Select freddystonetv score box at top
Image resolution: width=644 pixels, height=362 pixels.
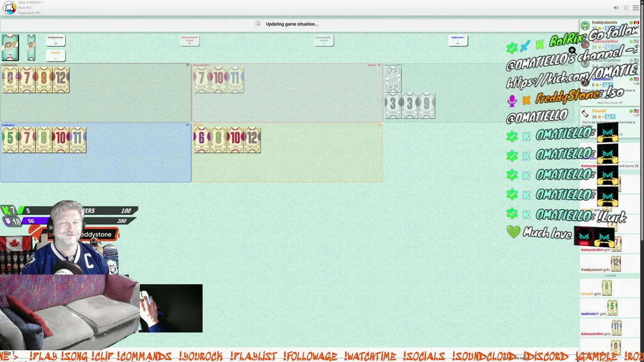click(x=55, y=40)
